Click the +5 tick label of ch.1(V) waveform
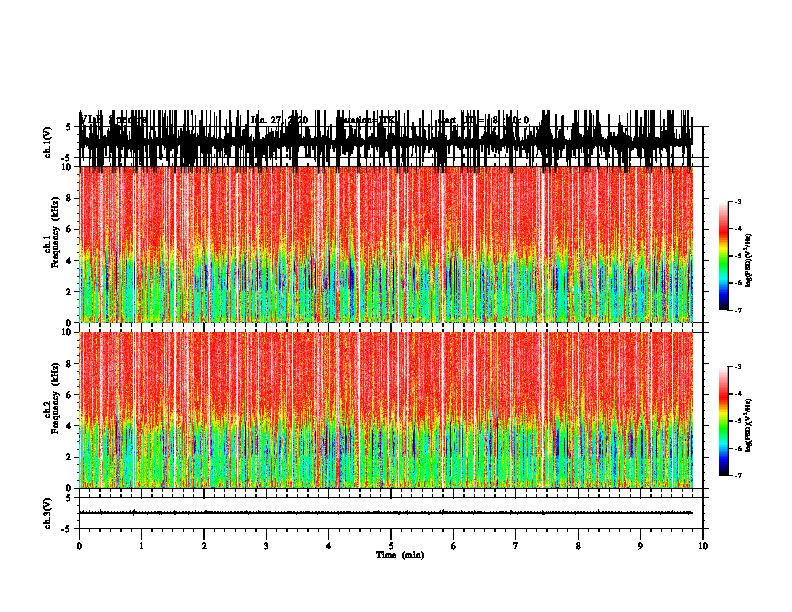The width and height of the screenshot is (792, 612). coord(68,127)
